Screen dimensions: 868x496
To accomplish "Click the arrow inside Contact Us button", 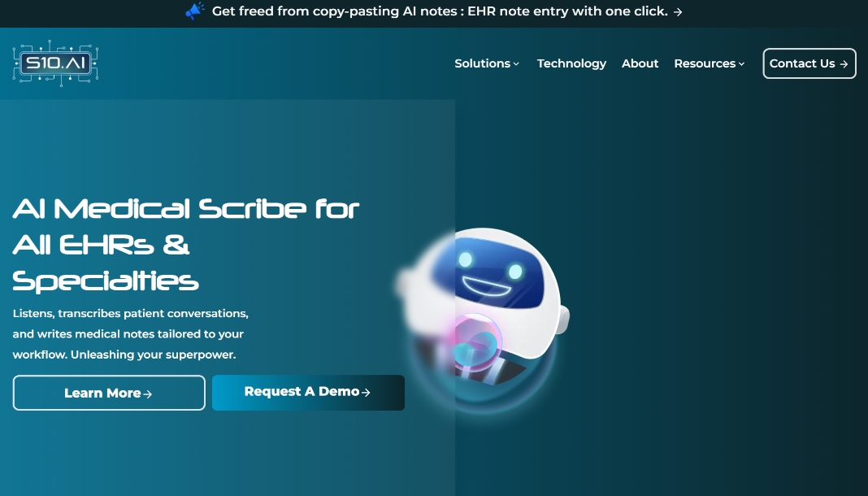I will click(x=844, y=64).
